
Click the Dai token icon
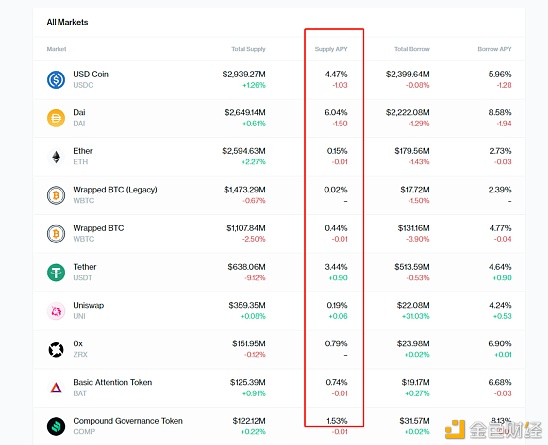tap(56, 118)
